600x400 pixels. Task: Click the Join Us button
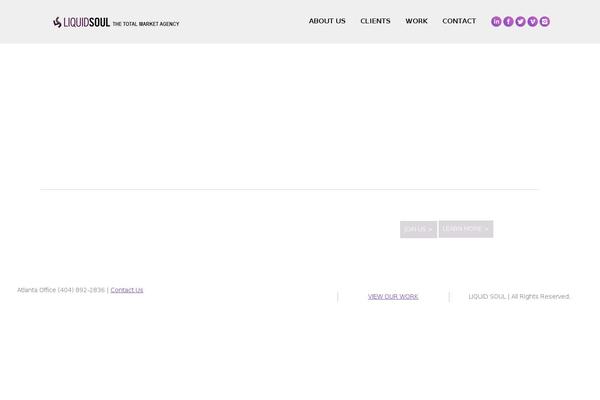point(418,229)
